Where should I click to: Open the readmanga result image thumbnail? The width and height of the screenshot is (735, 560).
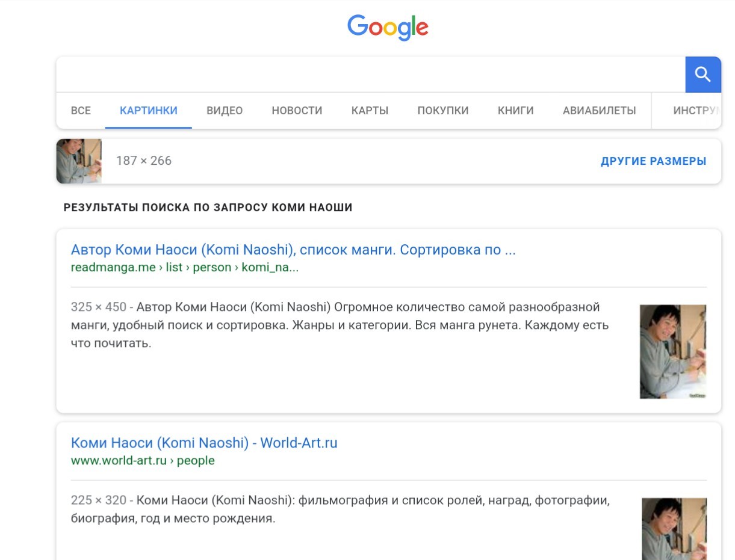pos(672,351)
